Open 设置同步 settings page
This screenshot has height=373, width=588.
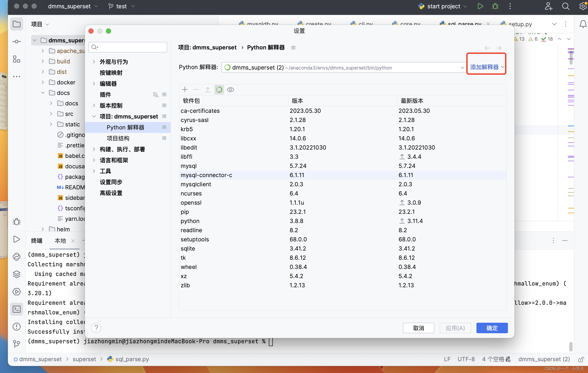(x=111, y=182)
